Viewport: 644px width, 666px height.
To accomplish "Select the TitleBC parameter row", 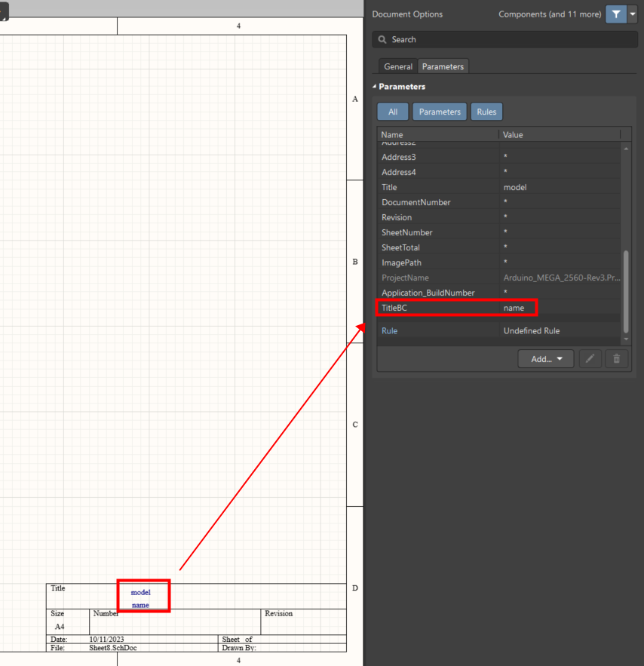I will (437, 308).
